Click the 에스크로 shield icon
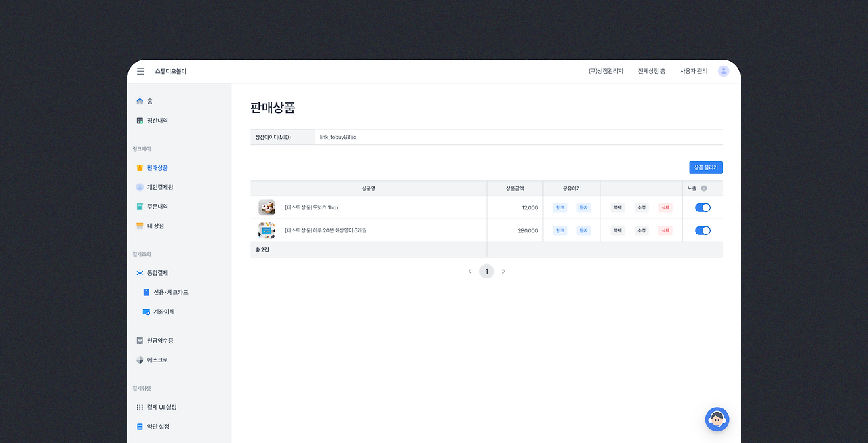Image resolution: width=868 pixels, height=443 pixels. click(140, 360)
